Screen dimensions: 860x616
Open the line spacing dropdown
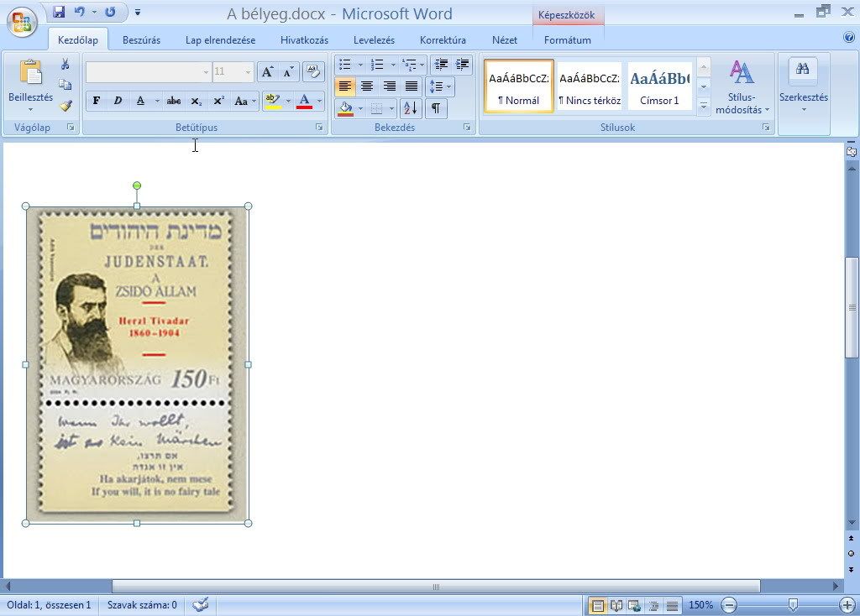440,86
